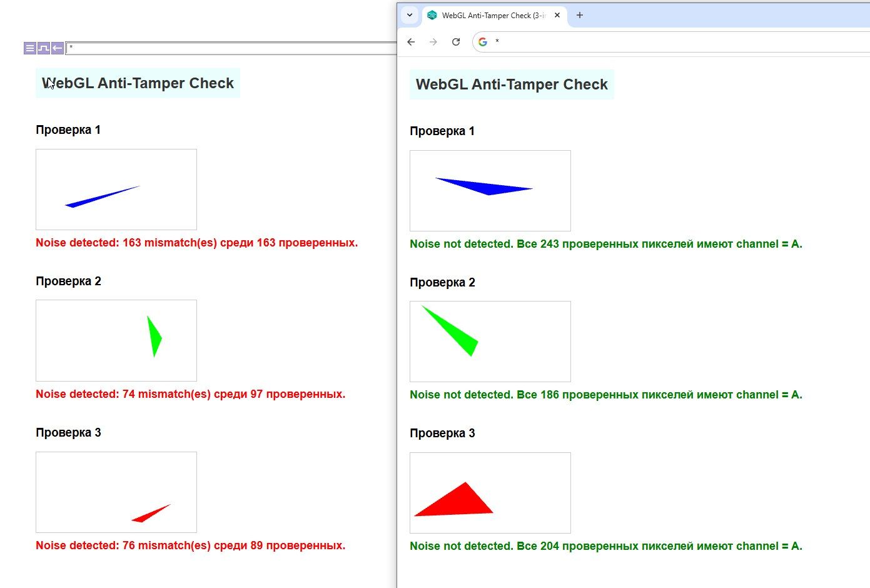Click the blue triangle canvas under Проверка 1
The image size is (870, 588).
click(x=116, y=189)
